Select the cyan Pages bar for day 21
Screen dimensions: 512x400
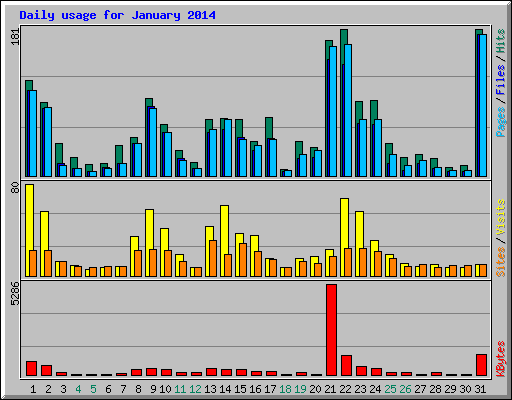pos(333,111)
